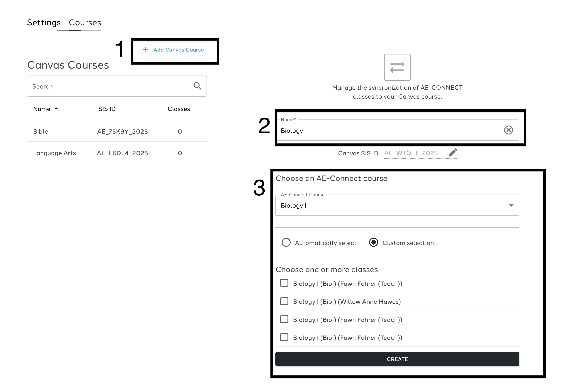Click the dropdown arrow beside Biology I
This screenshot has height=390, width=588.
tap(511, 206)
